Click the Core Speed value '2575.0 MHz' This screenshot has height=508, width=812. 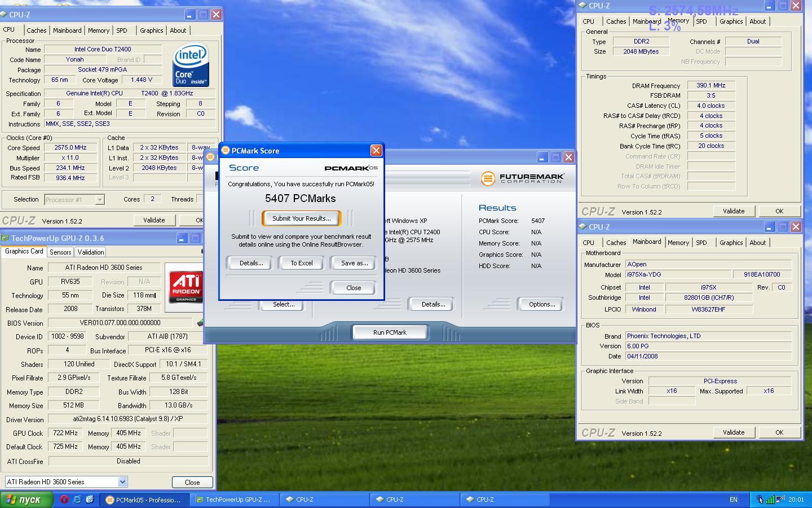pyautogui.click(x=70, y=148)
